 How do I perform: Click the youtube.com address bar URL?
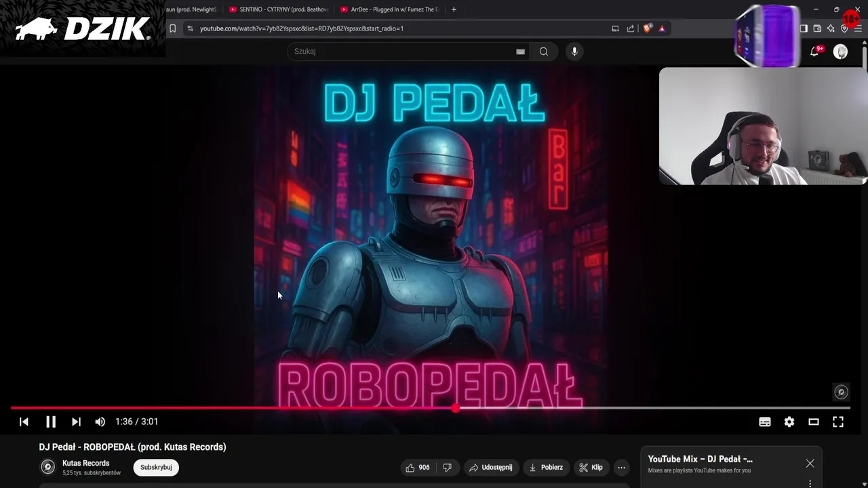(302, 28)
